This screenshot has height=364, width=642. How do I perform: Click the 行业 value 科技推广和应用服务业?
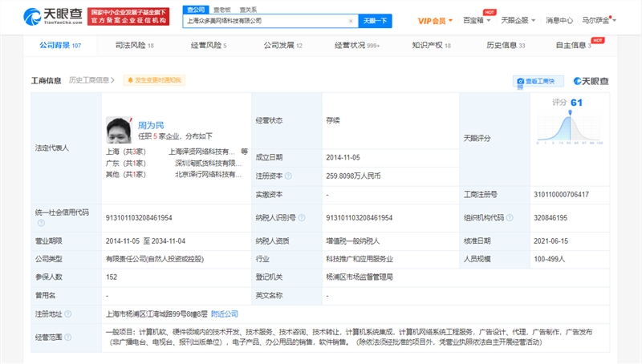[x=360, y=259]
